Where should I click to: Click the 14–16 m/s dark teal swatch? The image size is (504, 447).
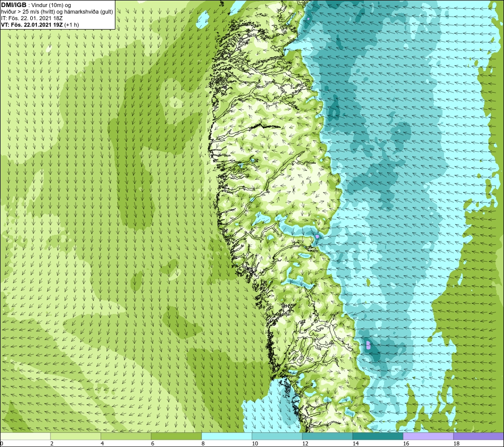pyautogui.click(x=378, y=436)
